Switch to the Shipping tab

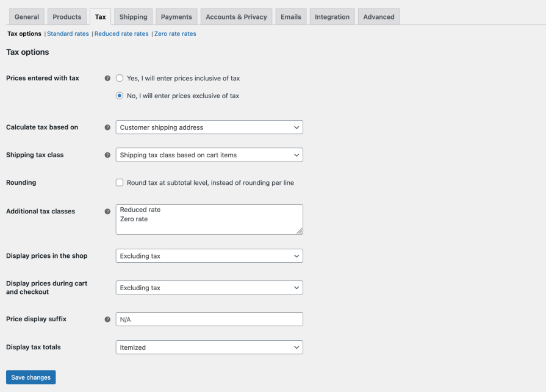tap(133, 17)
